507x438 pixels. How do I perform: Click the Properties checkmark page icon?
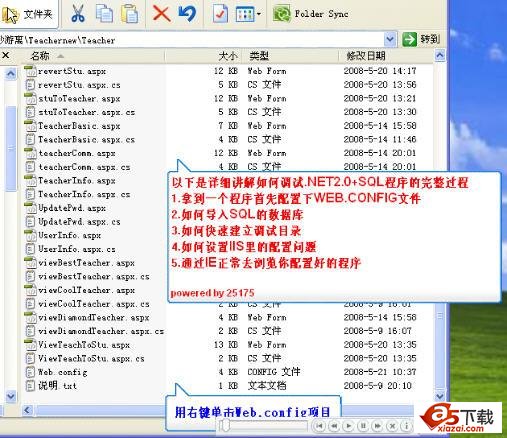(x=220, y=14)
